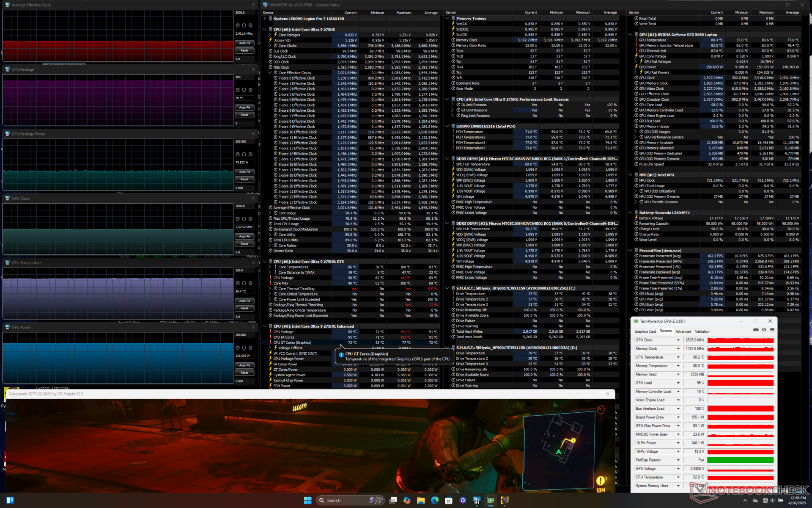Open the PerfCap Reason sensor dropdown
The image size is (812, 508).
678,460
